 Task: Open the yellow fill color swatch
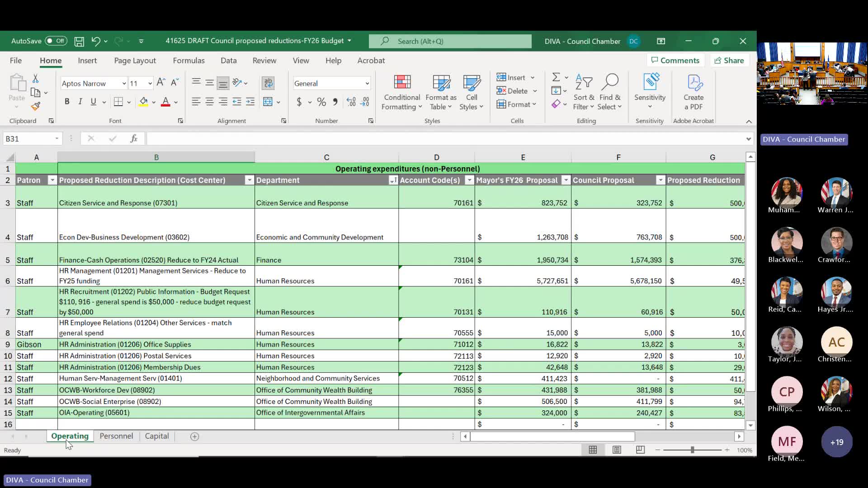point(143,102)
